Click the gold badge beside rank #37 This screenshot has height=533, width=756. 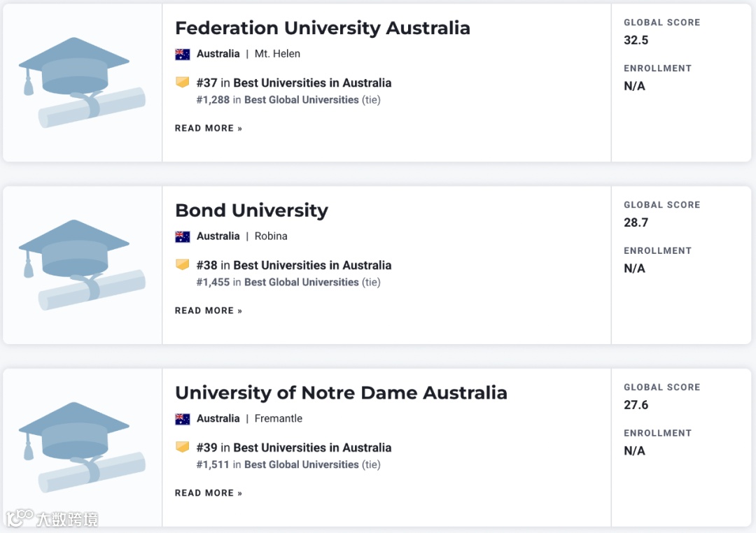pos(183,83)
